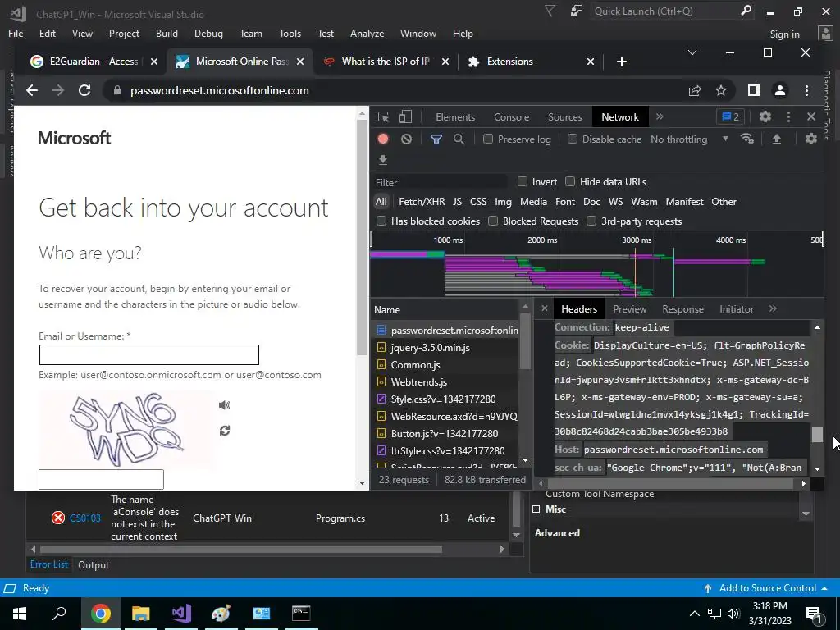Check the 3rd-party requests checkbox
Image resolution: width=840 pixels, height=630 pixels.
[x=591, y=221]
